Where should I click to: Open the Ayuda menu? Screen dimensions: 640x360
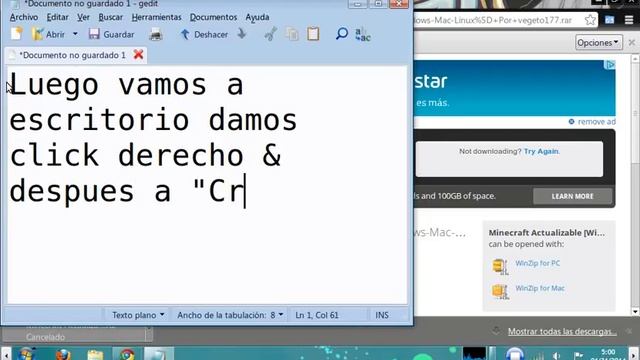257,17
